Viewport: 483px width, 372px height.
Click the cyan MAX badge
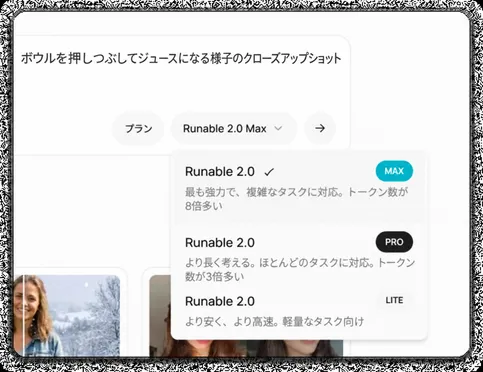(394, 171)
